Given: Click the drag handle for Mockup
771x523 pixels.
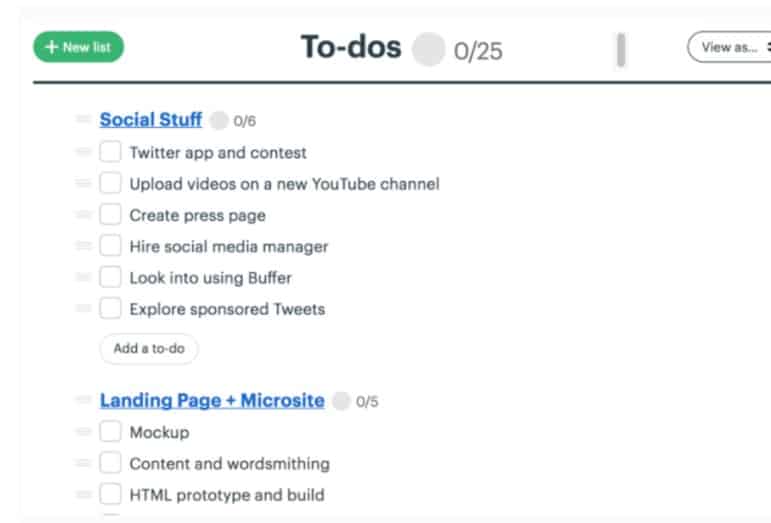Looking at the screenshot, I should click(x=83, y=431).
